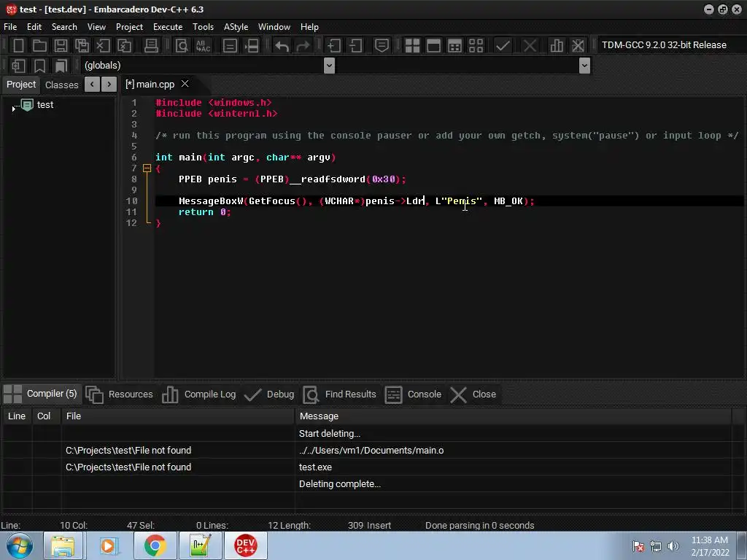This screenshot has height=560, width=747.
Task: Click the Print toolbar icon
Action: (151, 46)
